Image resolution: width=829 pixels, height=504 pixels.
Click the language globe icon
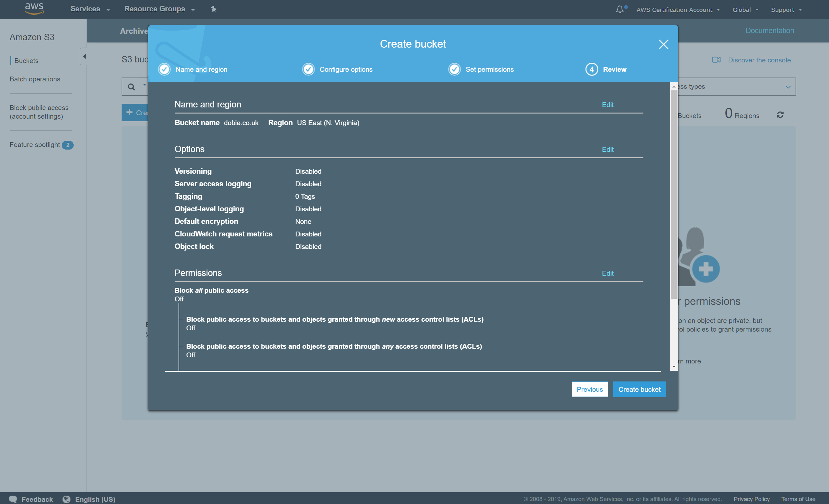point(67,499)
